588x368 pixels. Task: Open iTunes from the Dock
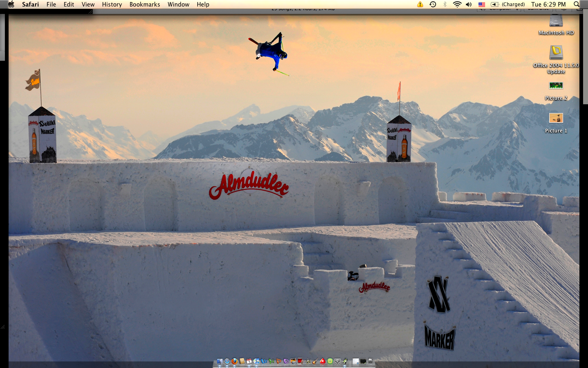click(x=256, y=361)
